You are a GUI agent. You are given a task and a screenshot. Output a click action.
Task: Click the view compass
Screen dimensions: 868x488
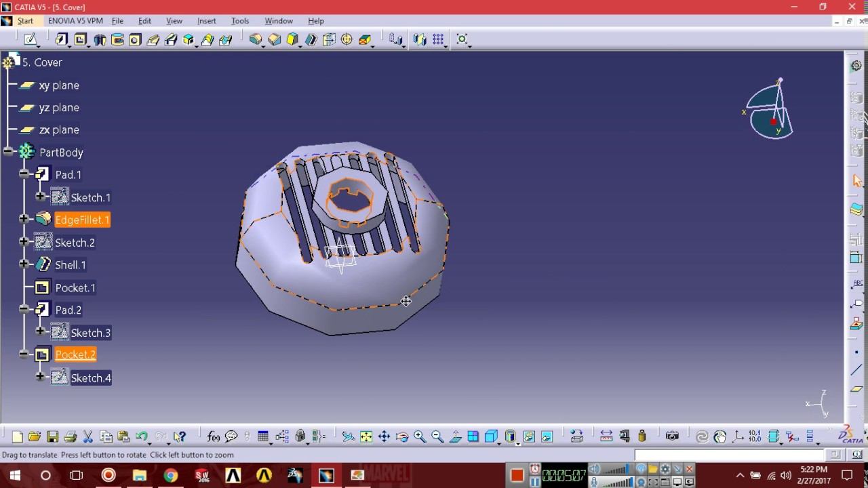770,110
